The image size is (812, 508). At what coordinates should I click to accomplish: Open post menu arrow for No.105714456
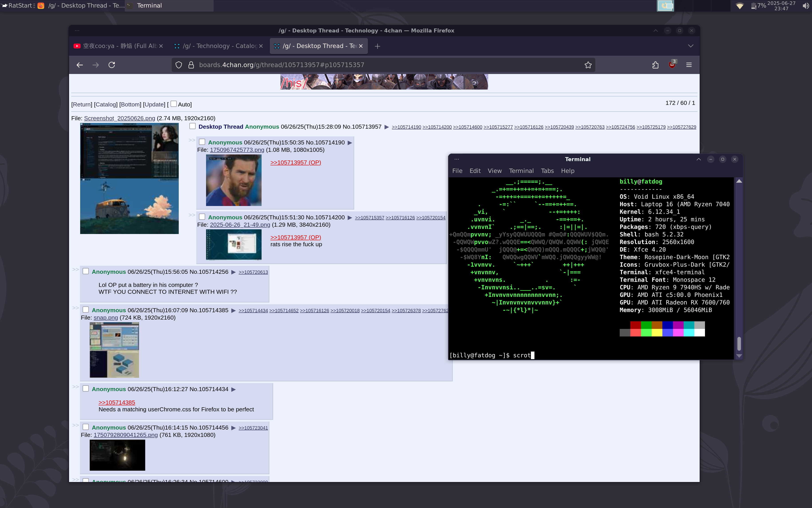coord(233,428)
